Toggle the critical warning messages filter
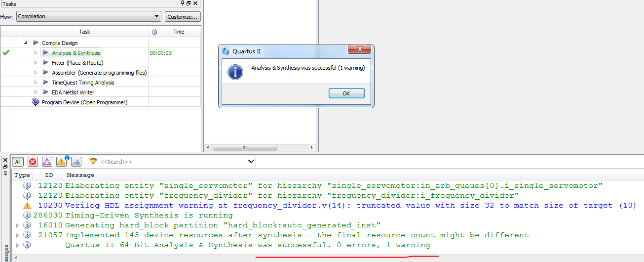 pos(47,162)
